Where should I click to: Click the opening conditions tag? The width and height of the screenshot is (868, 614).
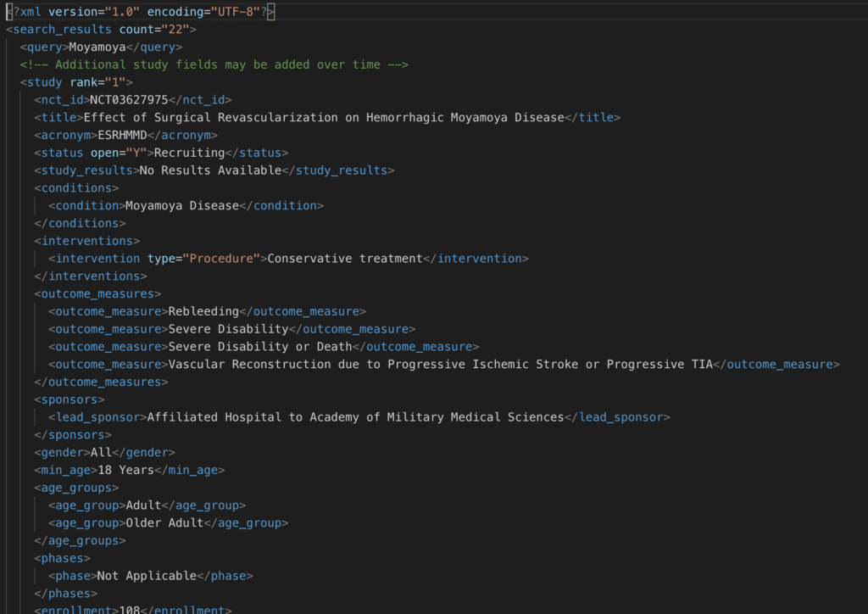point(76,188)
